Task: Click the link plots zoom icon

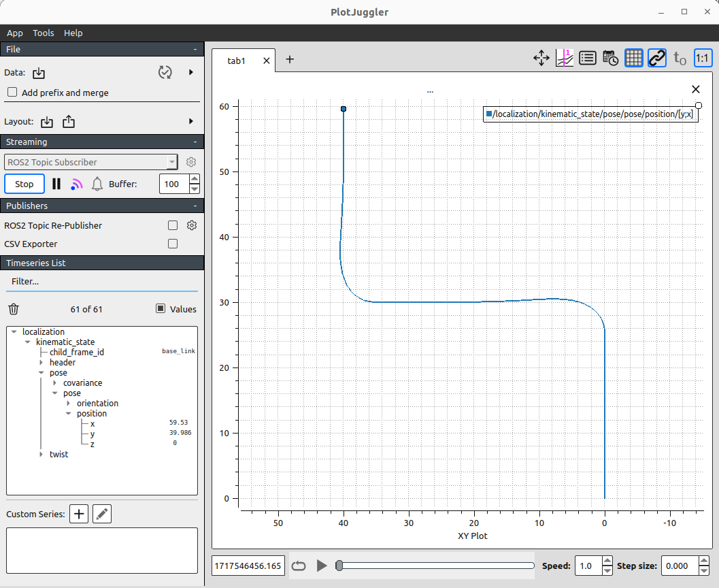Action: coord(656,59)
